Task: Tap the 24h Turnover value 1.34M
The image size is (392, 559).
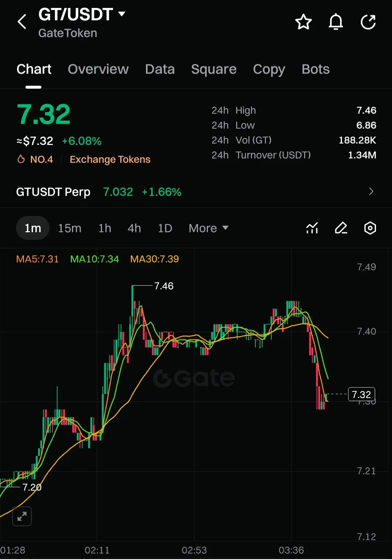Action: click(x=362, y=155)
